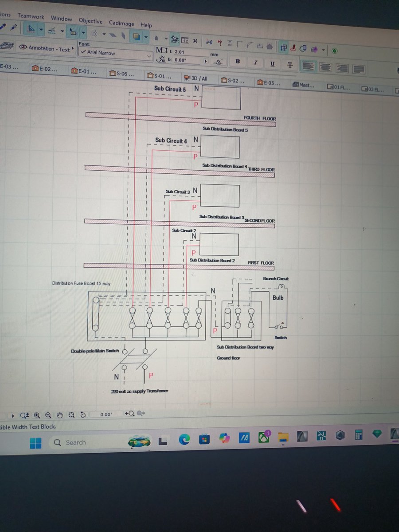399x532 pixels.
Task: Toggle the snap guides icon
Action: (x=51, y=30)
